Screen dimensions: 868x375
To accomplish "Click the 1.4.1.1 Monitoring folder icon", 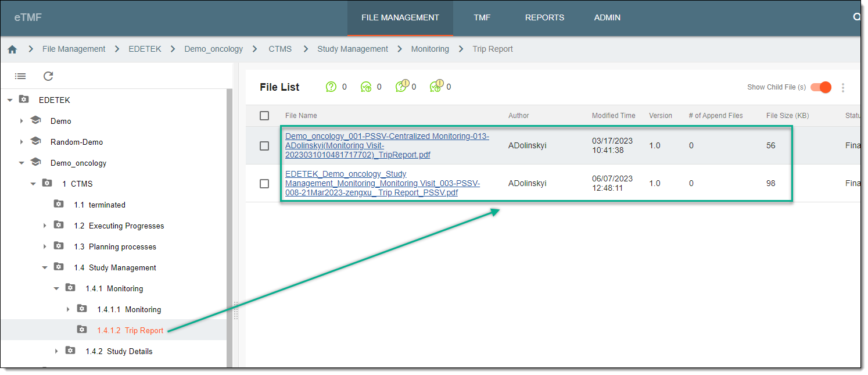I will (82, 309).
